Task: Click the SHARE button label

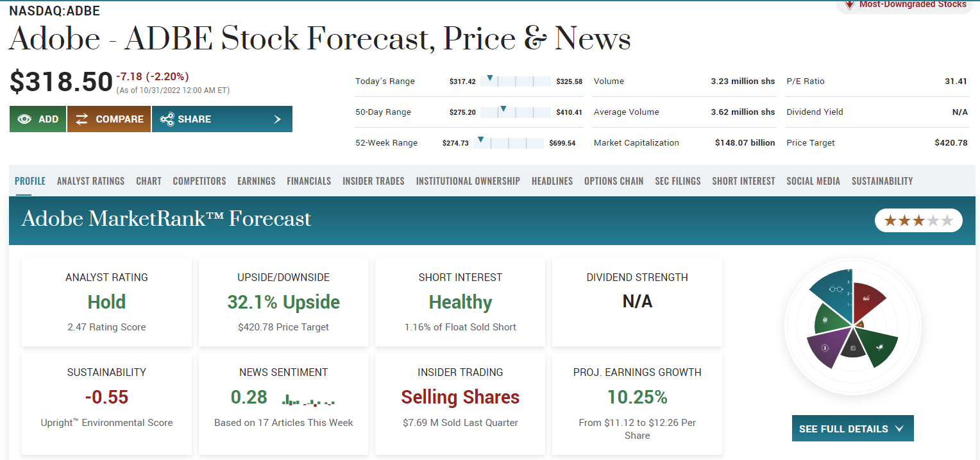Action: click(194, 119)
